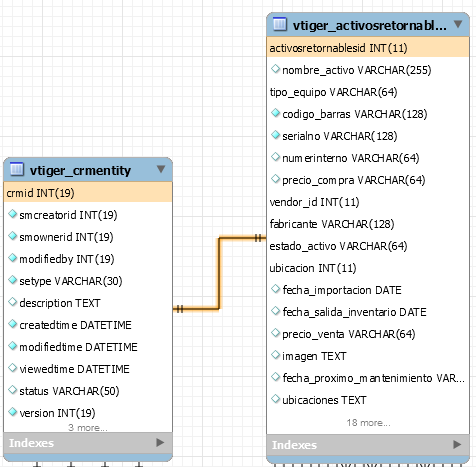
Task: Expand Indexes section of activosretornables table
Action: pyautogui.click(x=457, y=444)
